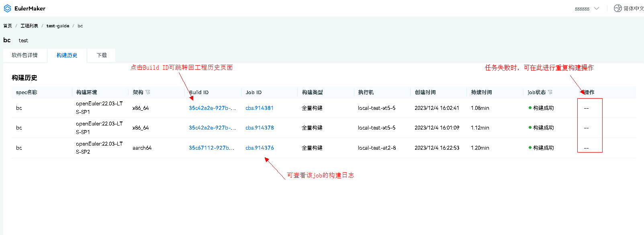Screen dimensions: 644x235
Task: Open the architecture column filter icon
Action: [148, 92]
